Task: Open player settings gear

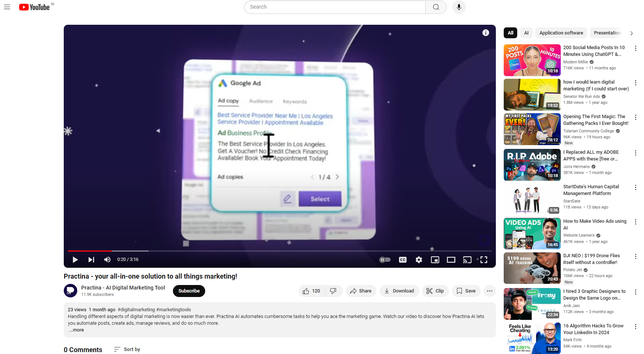Action: pyautogui.click(x=419, y=259)
